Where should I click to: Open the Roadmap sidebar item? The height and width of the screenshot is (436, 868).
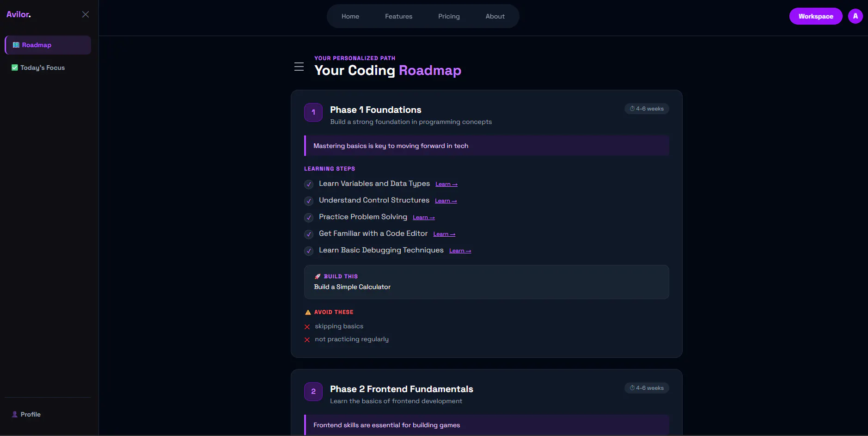(x=48, y=45)
